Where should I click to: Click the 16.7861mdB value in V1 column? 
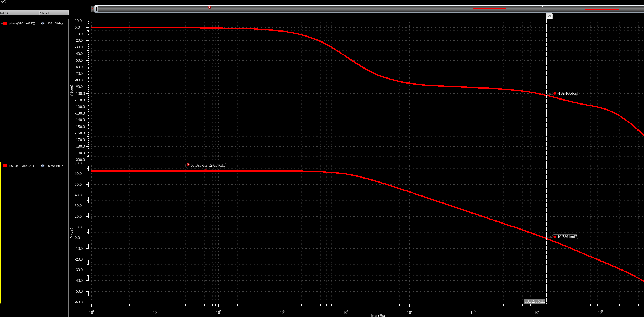coord(55,166)
